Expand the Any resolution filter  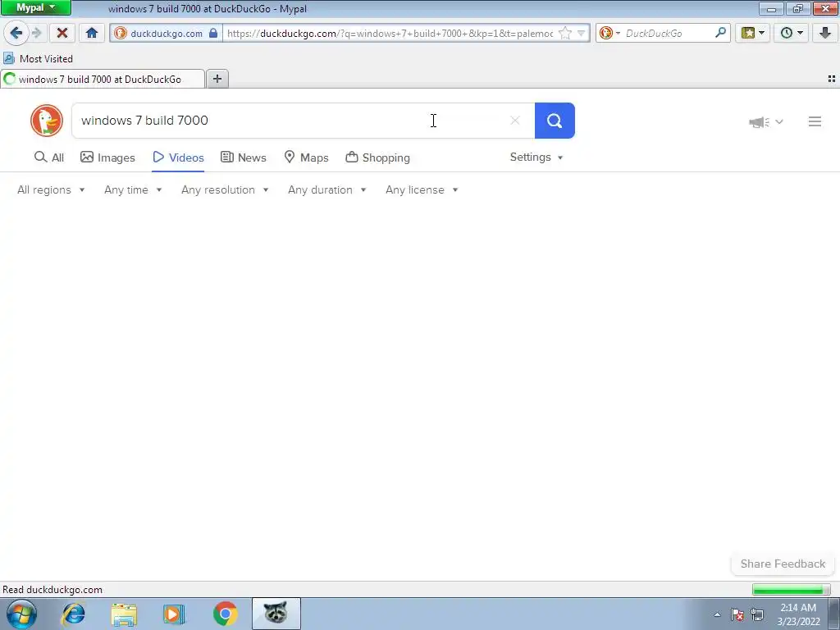point(225,189)
